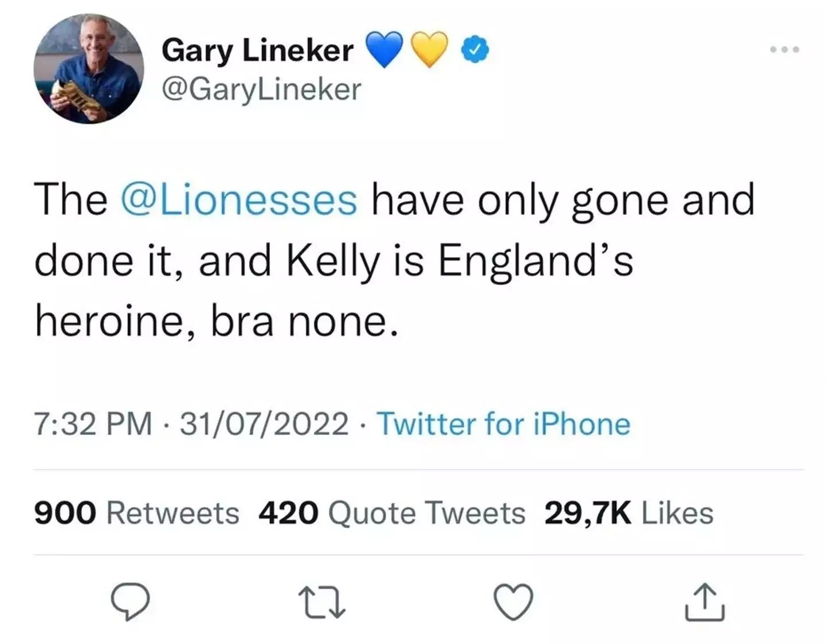Click the blue heart emoji beside the name
The width and height of the screenshot is (825, 644).
tap(384, 50)
